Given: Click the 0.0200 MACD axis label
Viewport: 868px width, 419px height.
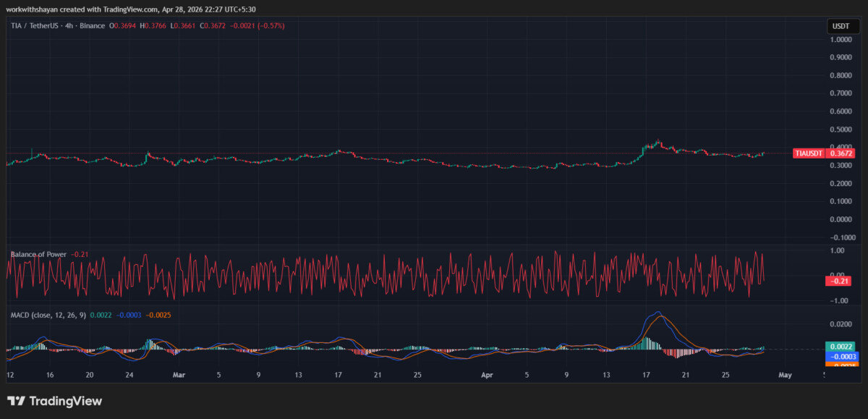Looking at the screenshot, I should click(x=841, y=324).
